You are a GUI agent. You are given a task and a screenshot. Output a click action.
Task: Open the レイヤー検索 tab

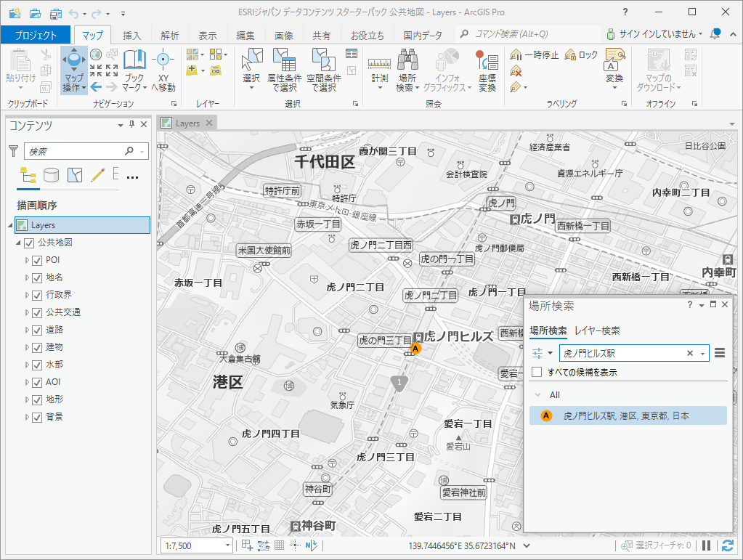(597, 330)
